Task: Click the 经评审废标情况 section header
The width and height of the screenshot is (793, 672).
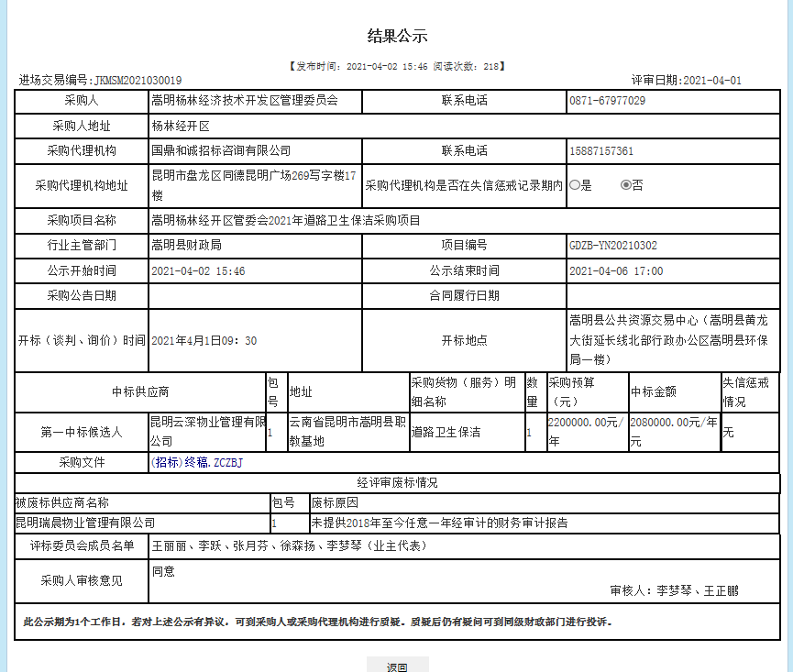Action: (x=398, y=483)
